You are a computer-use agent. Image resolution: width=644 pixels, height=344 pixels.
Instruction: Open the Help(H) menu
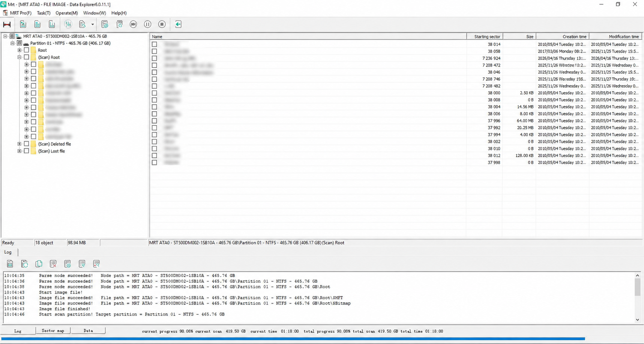click(x=119, y=13)
